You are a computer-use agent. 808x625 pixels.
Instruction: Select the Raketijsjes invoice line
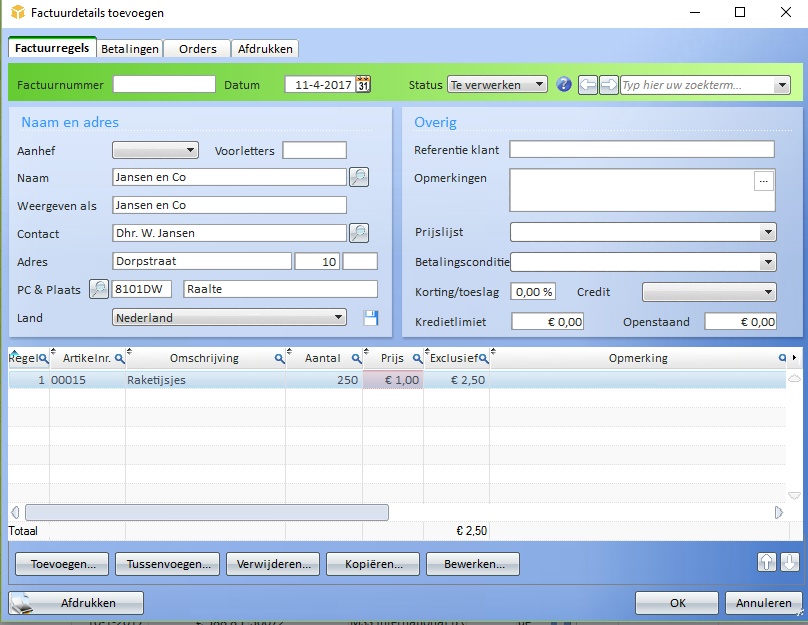point(397,380)
